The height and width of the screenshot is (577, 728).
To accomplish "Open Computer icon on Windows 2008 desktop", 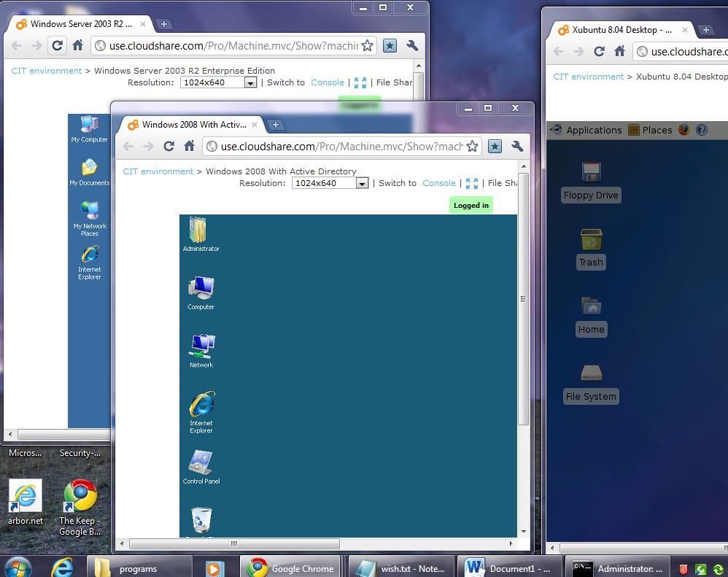I will point(201,293).
